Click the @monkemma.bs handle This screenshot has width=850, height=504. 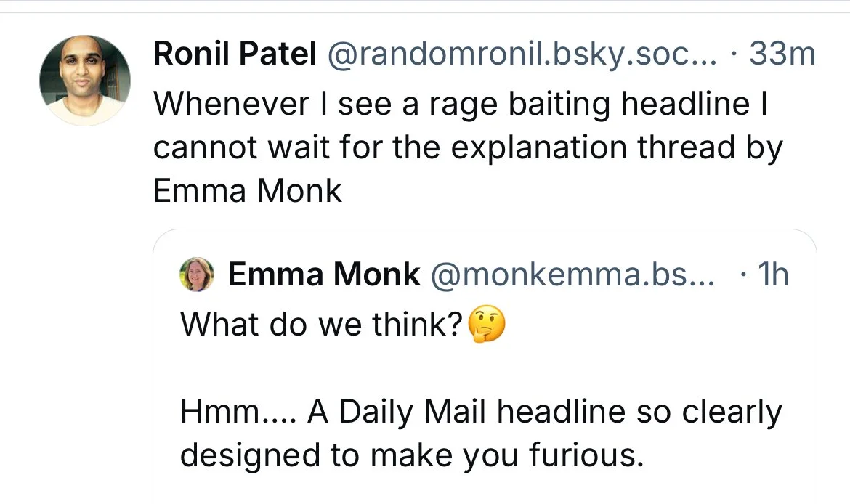pos(572,275)
